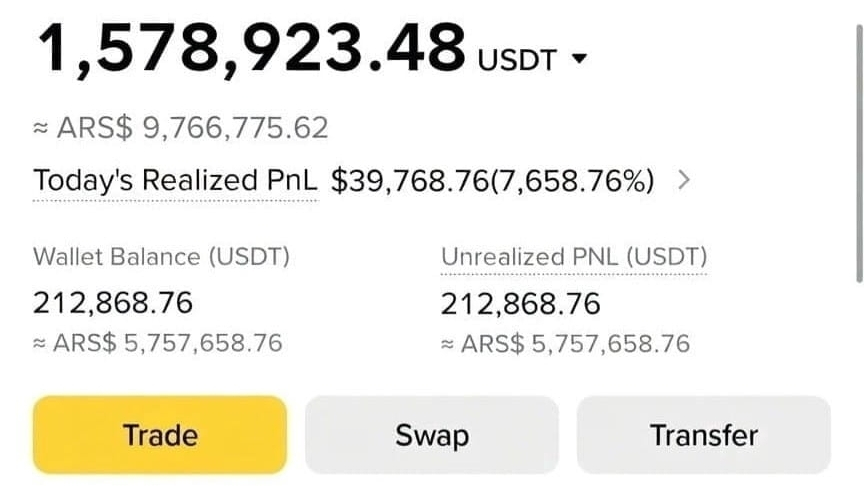This screenshot has width=864, height=486.
Task: Click the USDT unit label
Action: tap(516, 60)
